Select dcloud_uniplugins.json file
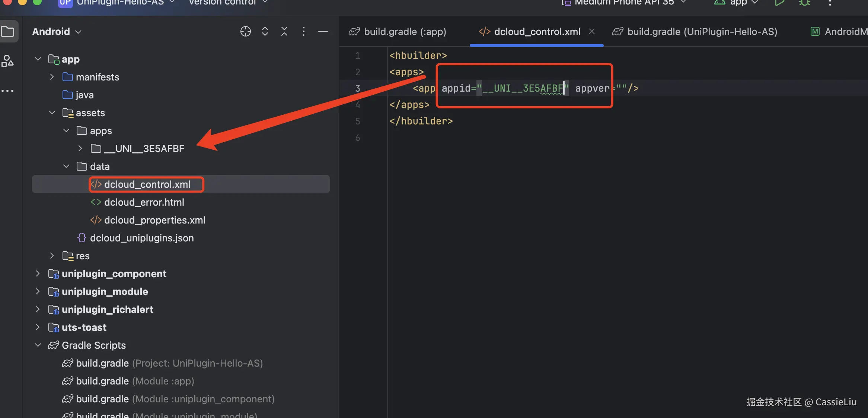868x418 pixels. pos(141,238)
